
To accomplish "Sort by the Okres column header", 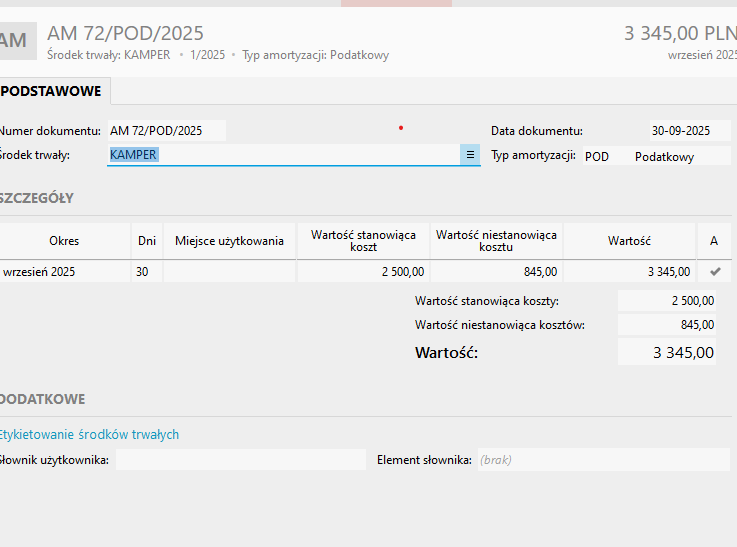I will [x=64, y=241].
